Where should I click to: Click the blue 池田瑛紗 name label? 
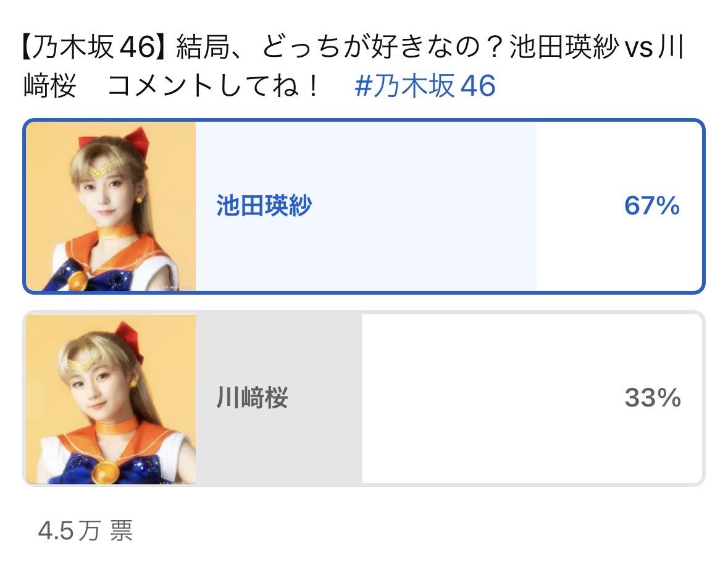pyautogui.click(x=264, y=206)
